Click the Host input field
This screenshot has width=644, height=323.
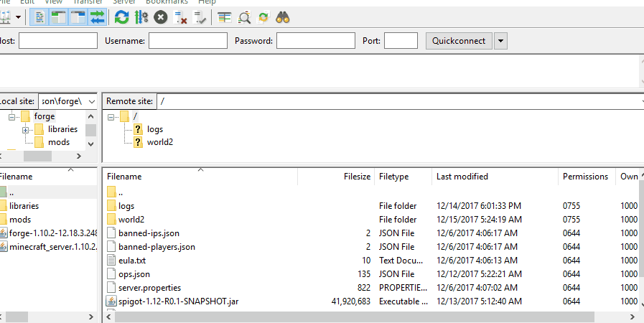click(58, 41)
